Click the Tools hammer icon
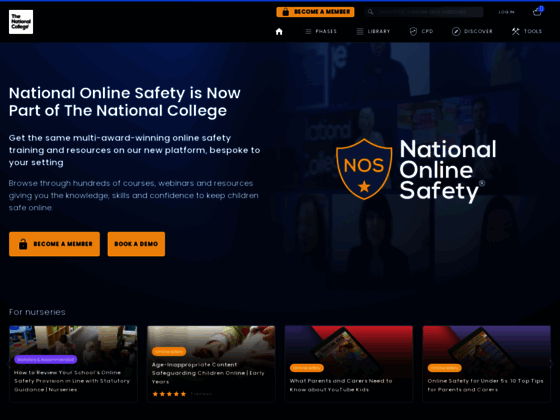This screenshot has width=560, height=420. pyautogui.click(x=515, y=31)
